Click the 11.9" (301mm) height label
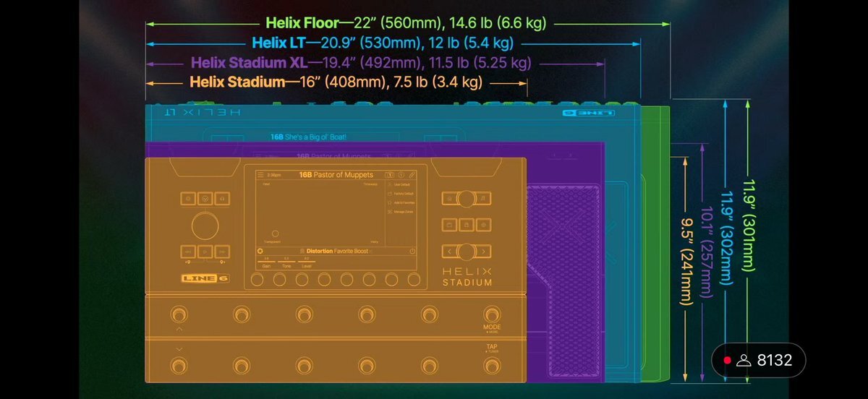 tap(750, 225)
